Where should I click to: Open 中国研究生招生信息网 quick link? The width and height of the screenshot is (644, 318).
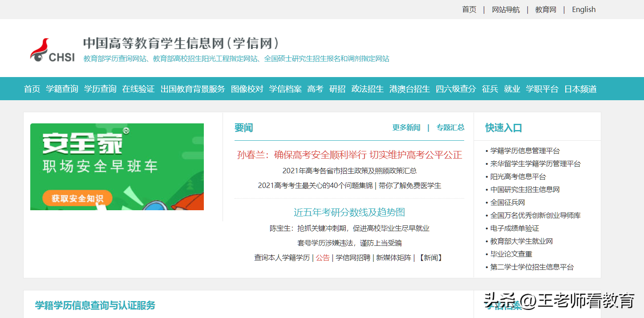pyautogui.click(x=525, y=190)
